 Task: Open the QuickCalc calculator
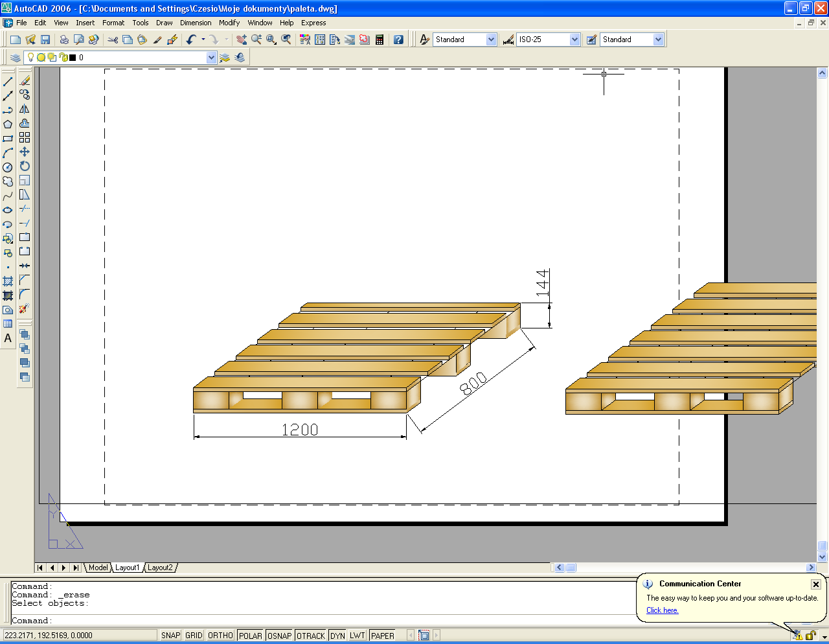pos(380,40)
